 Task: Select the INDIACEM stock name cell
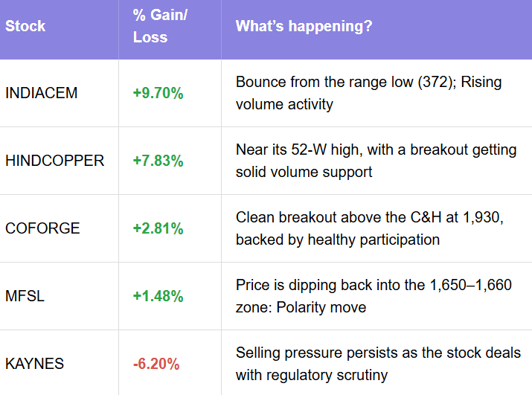pyautogui.click(x=41, y=93)
